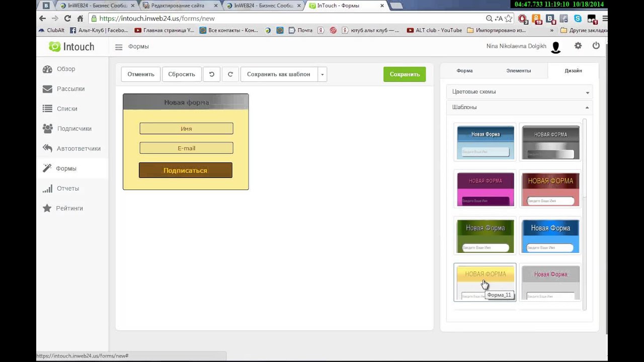Collapse the Шаблоны section
The width and height of the screenshot is (644, 362).
519,108
